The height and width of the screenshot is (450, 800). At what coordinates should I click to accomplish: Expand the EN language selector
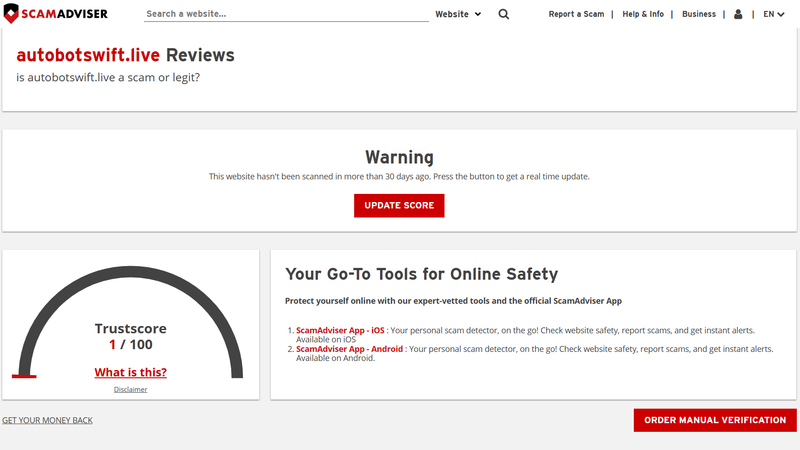pos(773,14)
